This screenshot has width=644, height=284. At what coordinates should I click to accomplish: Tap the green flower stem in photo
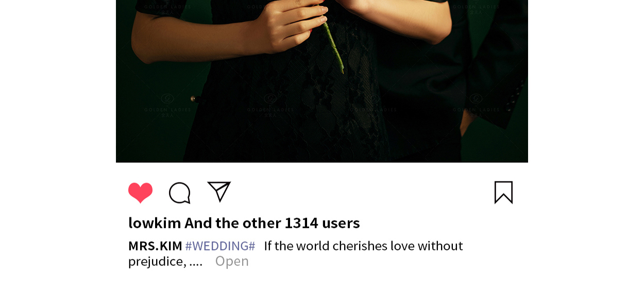tap(334, 47)
